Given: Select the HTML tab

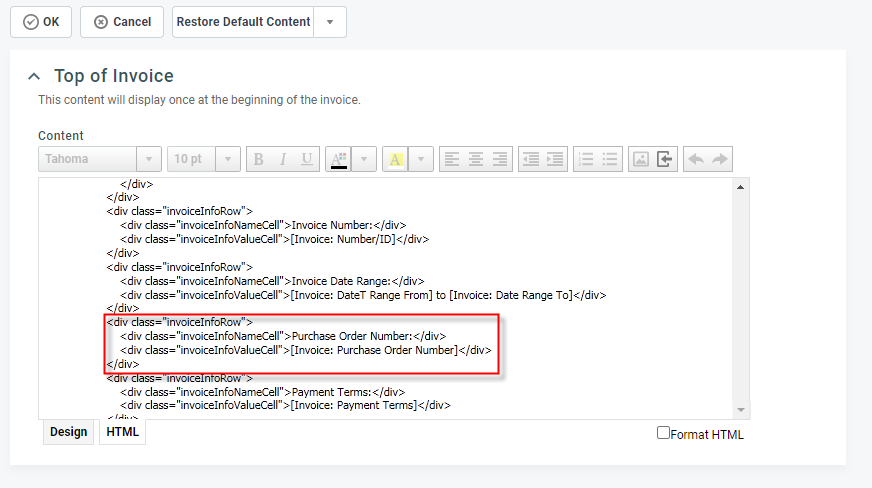Looking at the screenshot, I should point(122,432).
